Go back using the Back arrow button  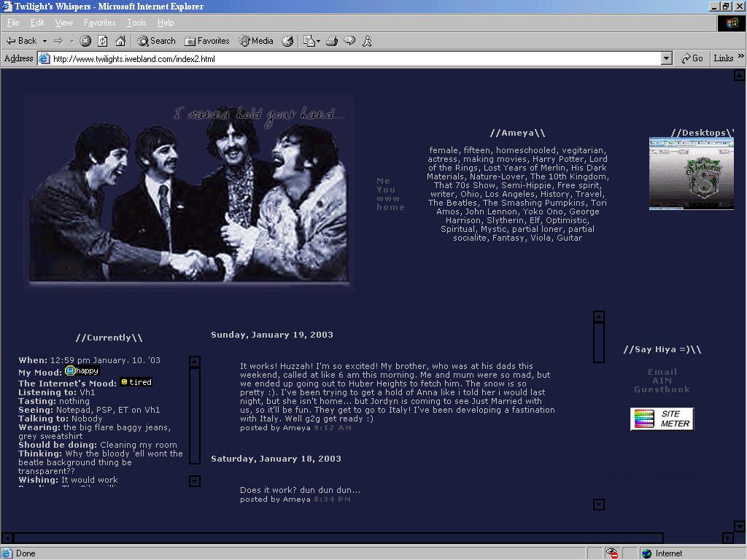click(21, 41)
